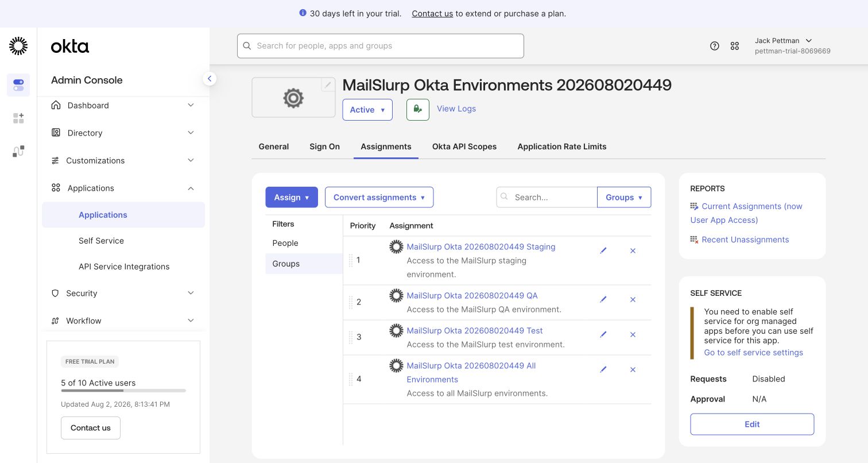Edit the application logo pencil icon
The width and height of the screenshot is (868, 463).
(328, 85)
